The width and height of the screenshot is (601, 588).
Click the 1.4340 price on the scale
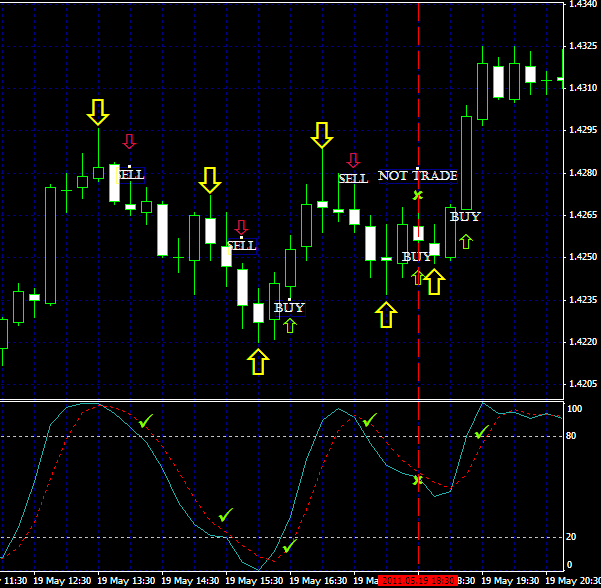coord(583,4)
